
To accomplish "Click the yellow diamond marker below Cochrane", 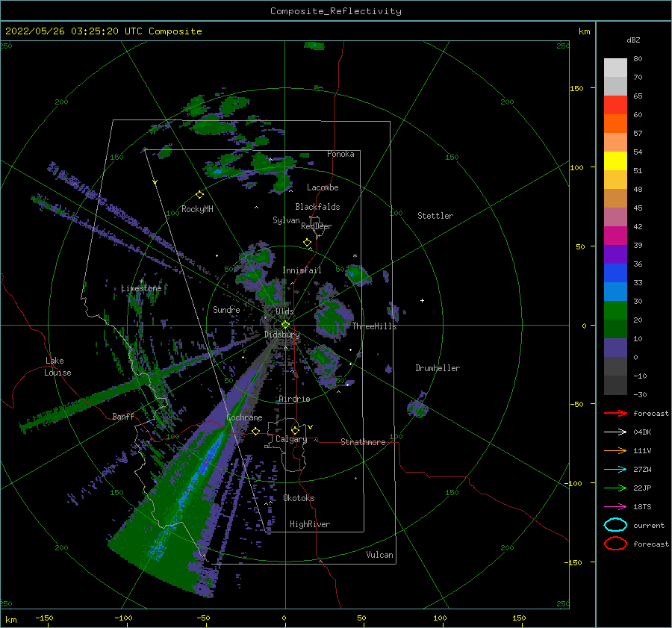I will coord(256,431).
